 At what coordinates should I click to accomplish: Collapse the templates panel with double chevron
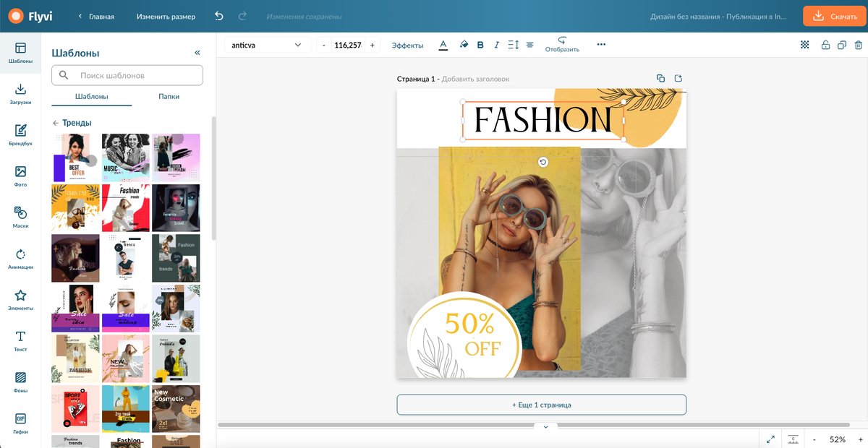[x=197, y=53]
